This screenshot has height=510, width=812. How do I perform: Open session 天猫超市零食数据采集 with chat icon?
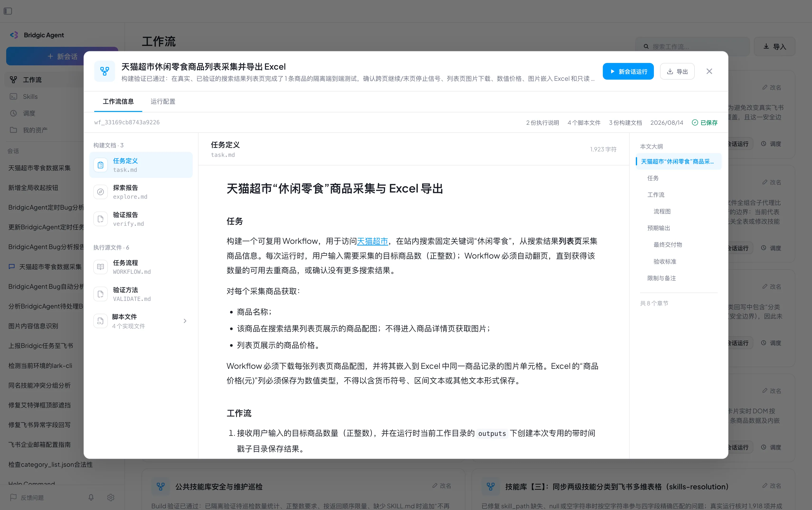click(45, 267)
